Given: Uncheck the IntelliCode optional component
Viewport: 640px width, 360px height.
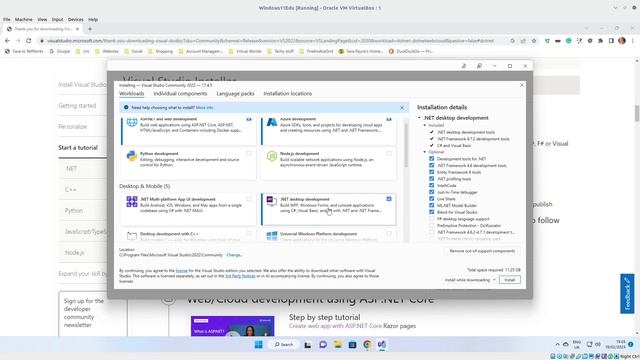Looking at the screenshot, I should pos(431,185).
